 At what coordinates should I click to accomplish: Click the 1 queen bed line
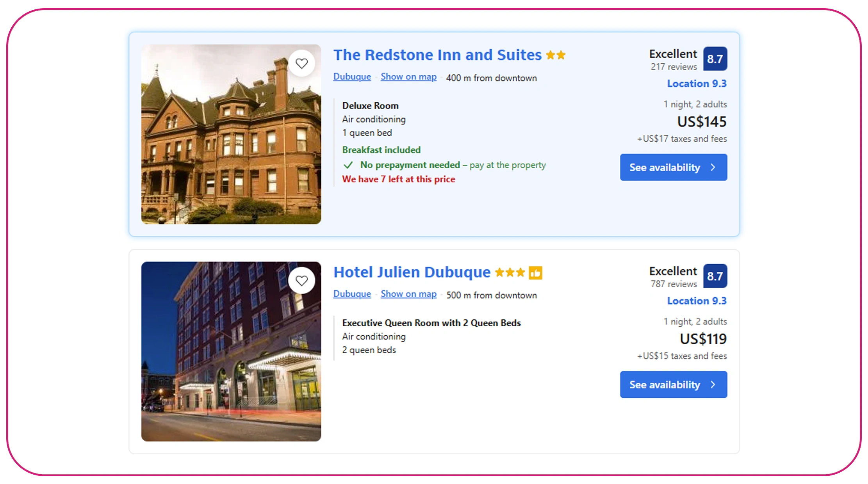(367, 133)
